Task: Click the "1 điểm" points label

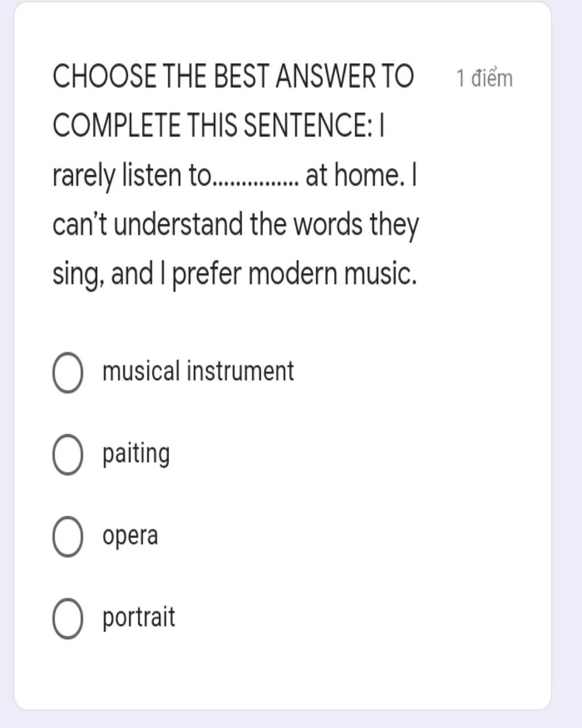Action: point(484,78)
